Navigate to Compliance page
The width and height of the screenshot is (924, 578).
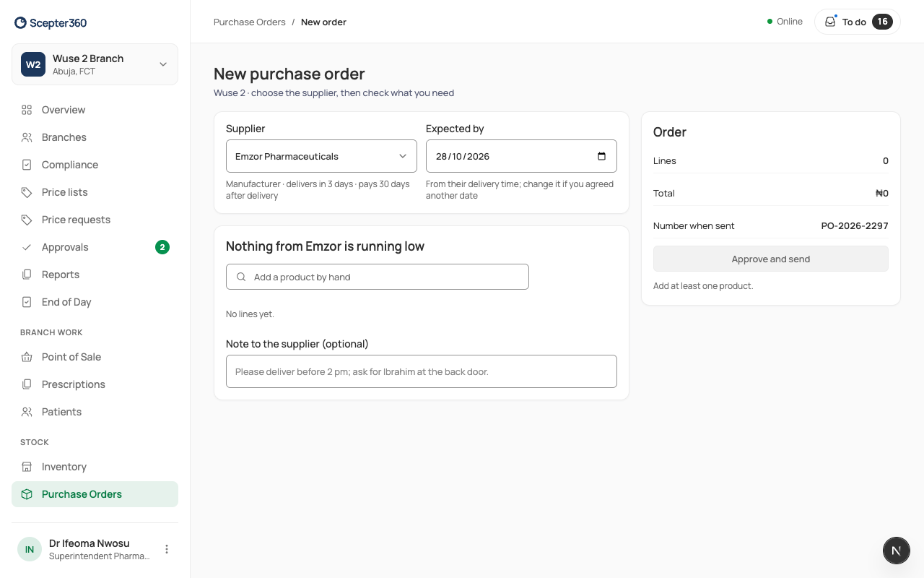point(95,165)
